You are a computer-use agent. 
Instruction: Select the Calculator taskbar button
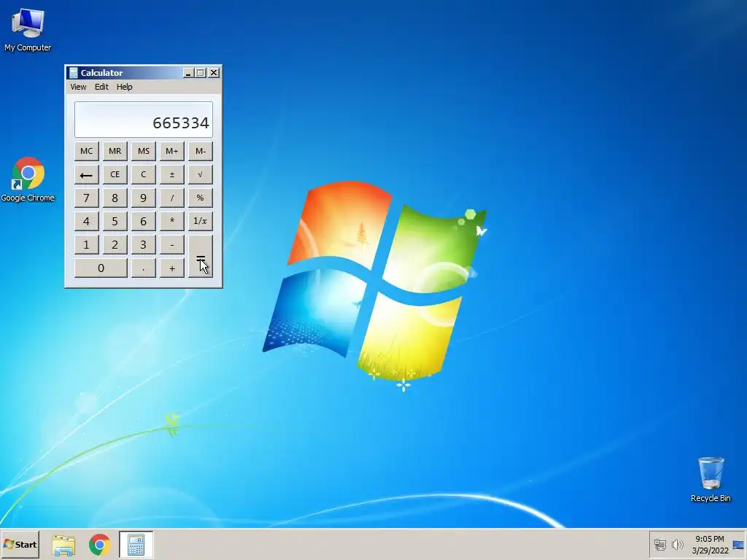pos(136,545)
